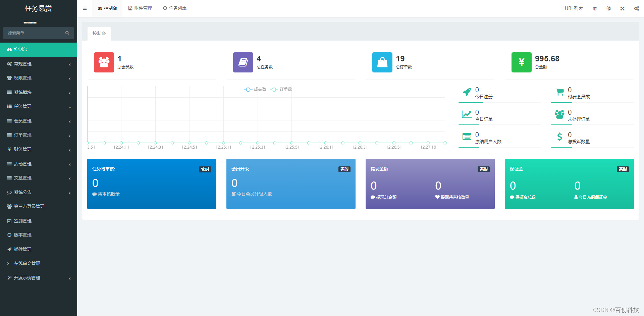Click the 总会员数 label

(125, 67)
